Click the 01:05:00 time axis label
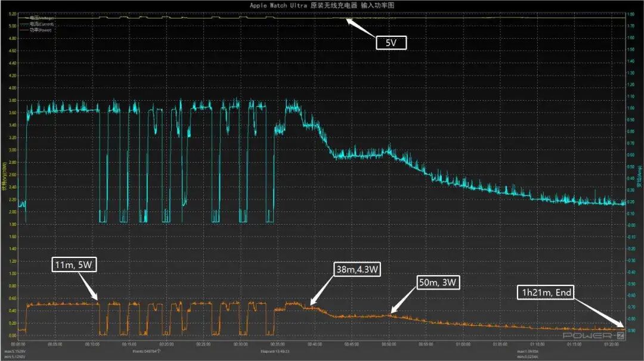644x361 pixels. point(500,344)
